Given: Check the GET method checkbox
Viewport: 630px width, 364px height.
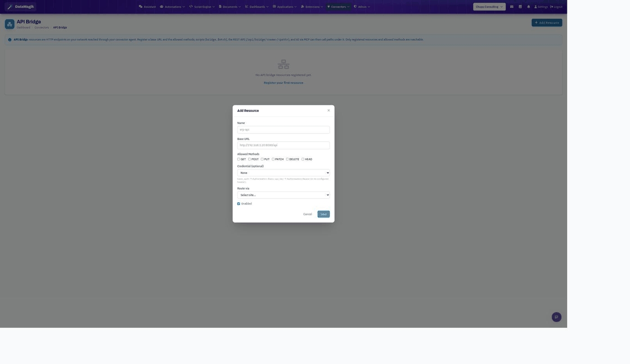Looking at the screenshot, I should click(238, 159).
